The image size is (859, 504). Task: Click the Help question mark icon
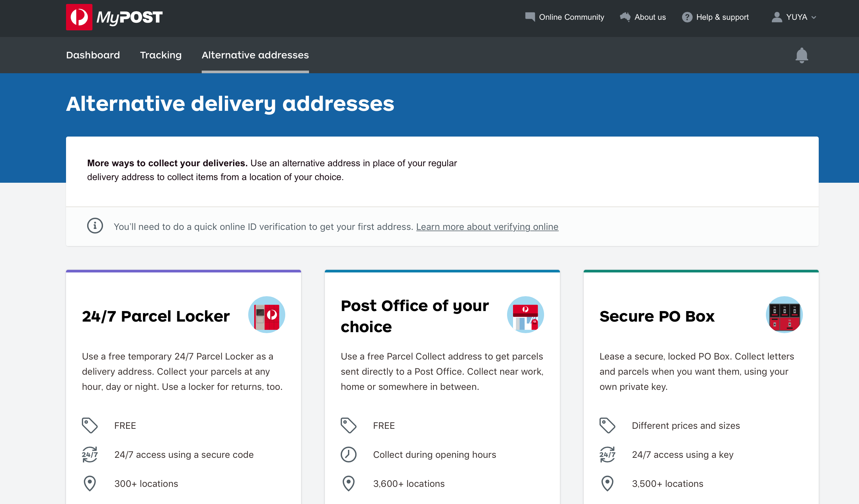[x=687, y=17]
